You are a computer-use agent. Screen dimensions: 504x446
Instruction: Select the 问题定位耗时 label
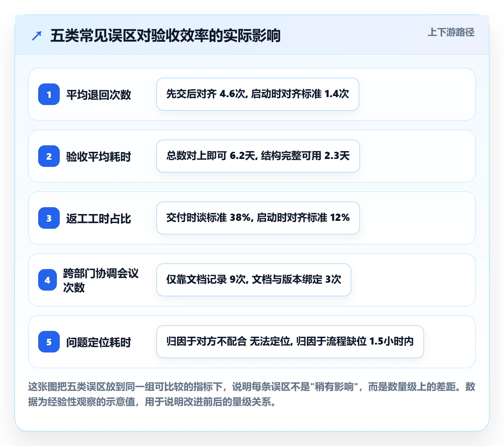[x=98, y=342]
